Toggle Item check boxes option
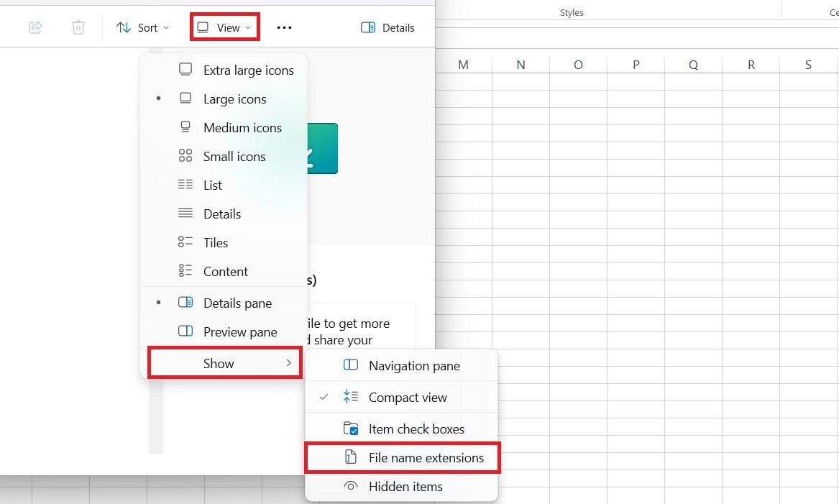 pos(401,429)
